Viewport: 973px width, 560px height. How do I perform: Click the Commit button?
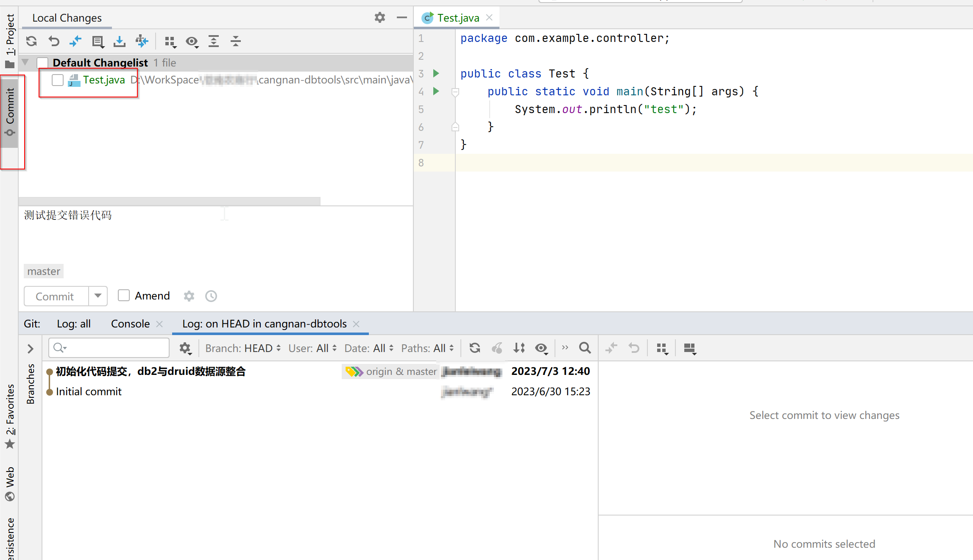coord(55,296)
